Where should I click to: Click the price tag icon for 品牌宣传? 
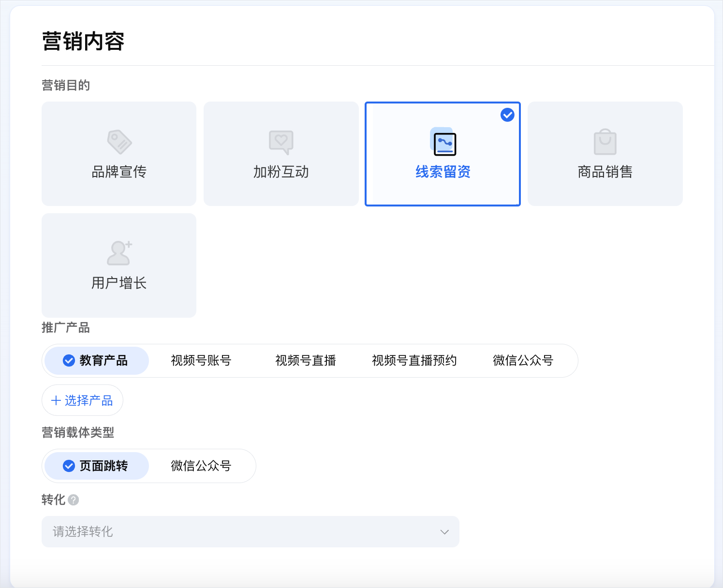tap(119, 142)
